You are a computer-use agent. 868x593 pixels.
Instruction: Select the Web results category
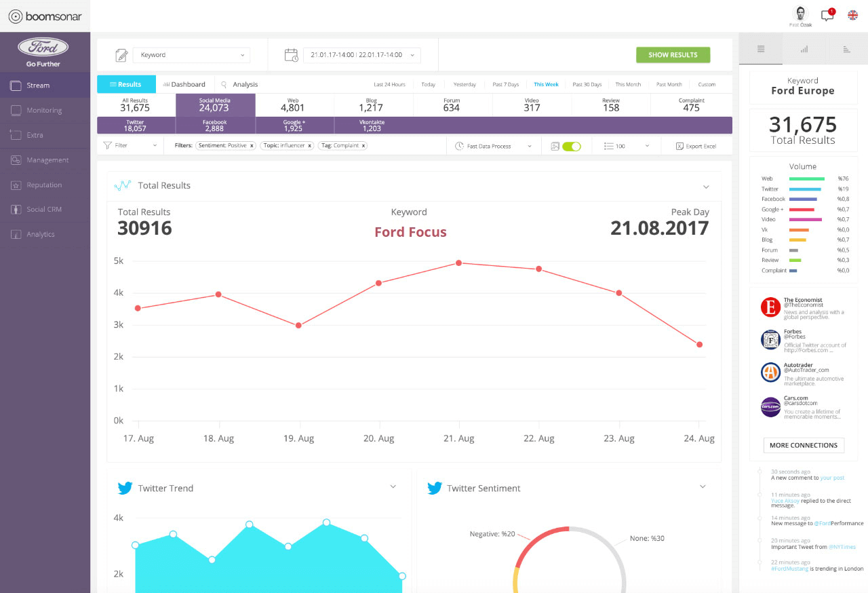(293, 104)
